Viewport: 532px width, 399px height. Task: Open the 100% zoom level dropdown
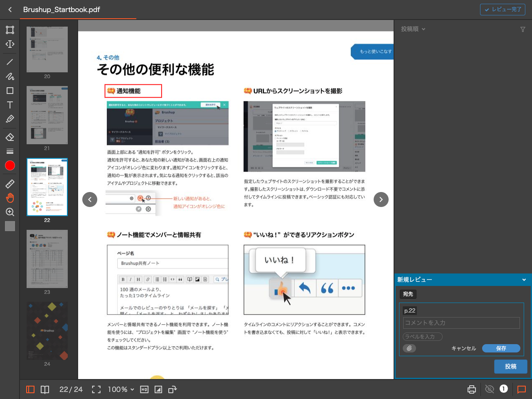coord(121,389)
